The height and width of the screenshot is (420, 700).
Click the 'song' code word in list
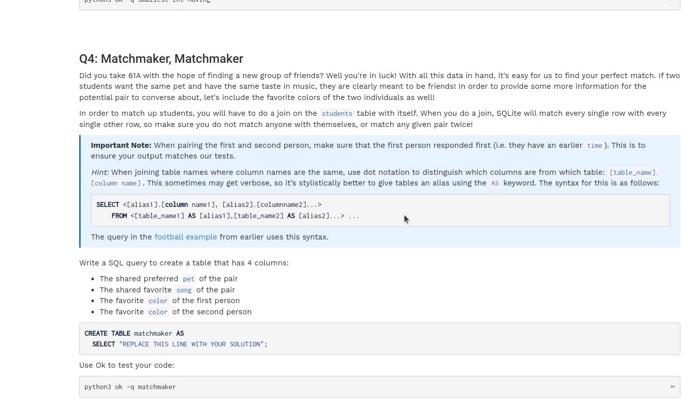[x=183, y=290]
